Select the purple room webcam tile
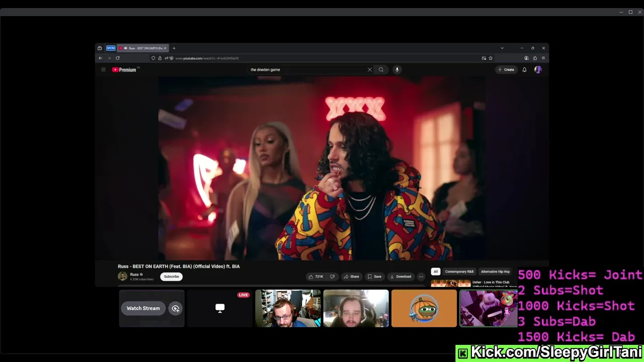 point(489,308)
